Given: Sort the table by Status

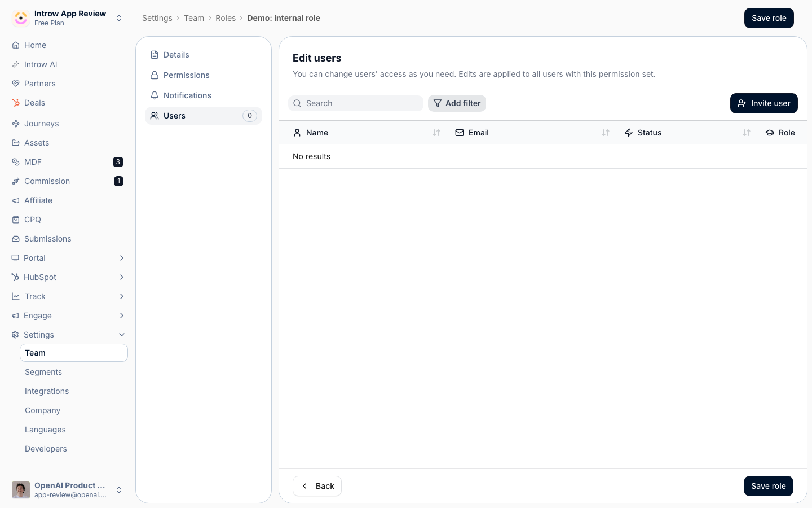Looking at the screenshot, I should coord(747,133).
